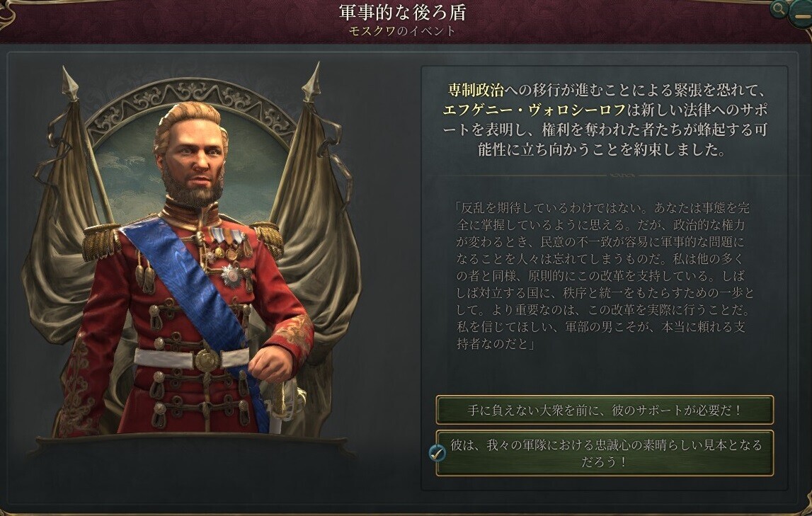Click the left flag spearhead beside the portrait
The width and height of the screenshot is (812, 516).
point(70,84)
